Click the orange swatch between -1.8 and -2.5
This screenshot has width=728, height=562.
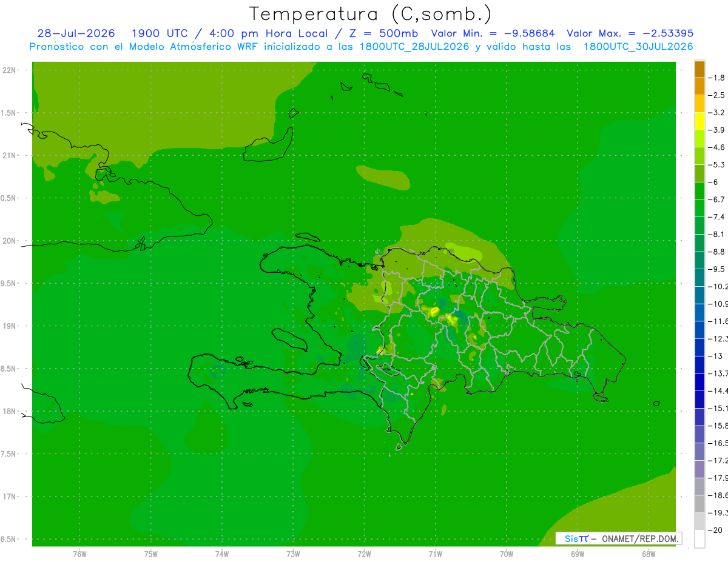pyautogui.click(x=699, y=87)
